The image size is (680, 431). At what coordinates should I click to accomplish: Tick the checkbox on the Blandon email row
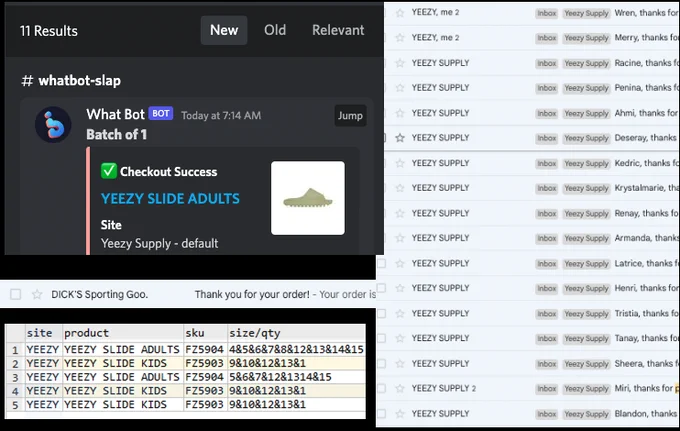(x=381, y=413)
